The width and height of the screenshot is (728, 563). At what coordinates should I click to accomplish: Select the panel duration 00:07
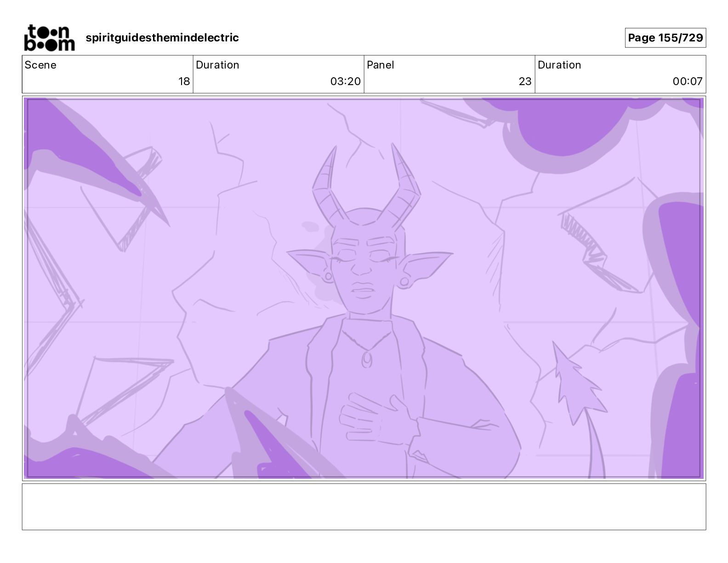pos(688,81)
